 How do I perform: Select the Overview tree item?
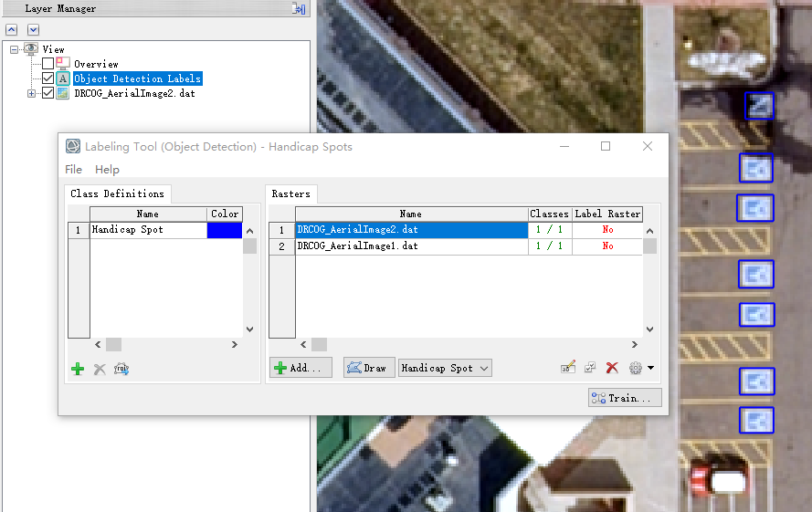(96, 64)
